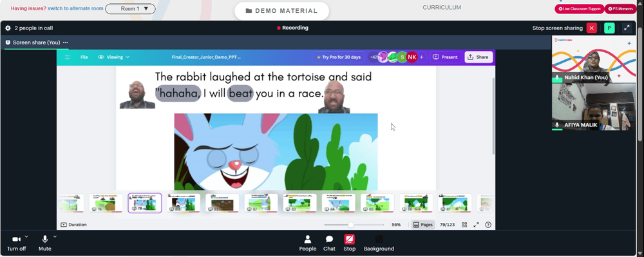
Task: Click the Recording indicator
Action: [x=292, y=28]
